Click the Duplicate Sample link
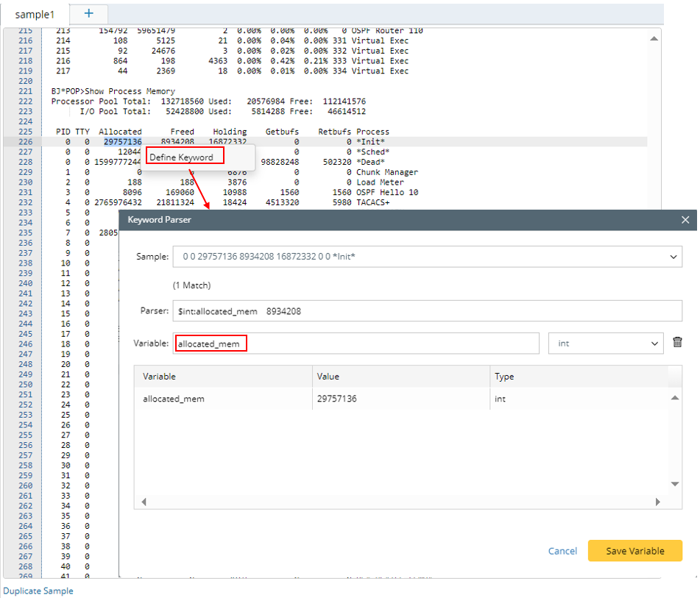Viewport: 700px width, 598px height. click(x=38, y=591)
